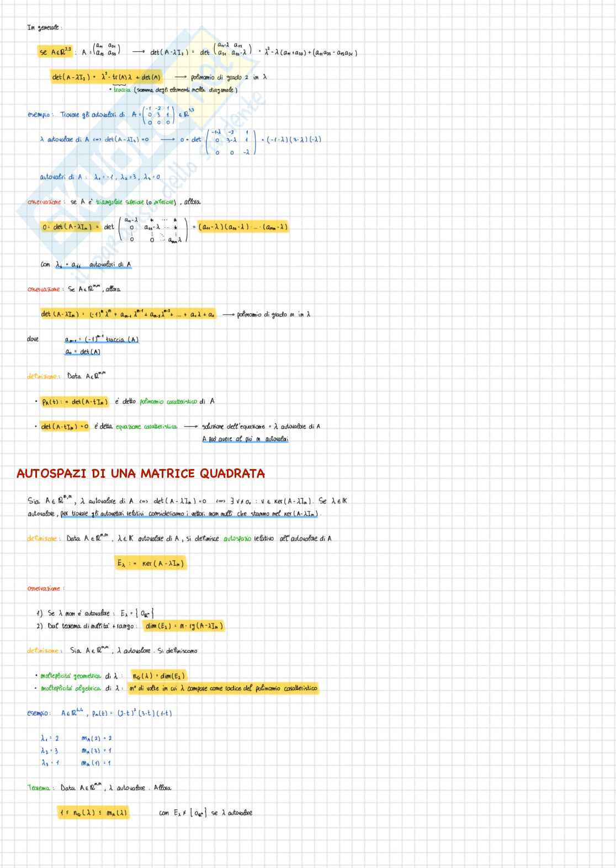616x868 pixels.
Task: Click the underlined 'A può avere al più n autovalori'
Action: coord(245,439)
